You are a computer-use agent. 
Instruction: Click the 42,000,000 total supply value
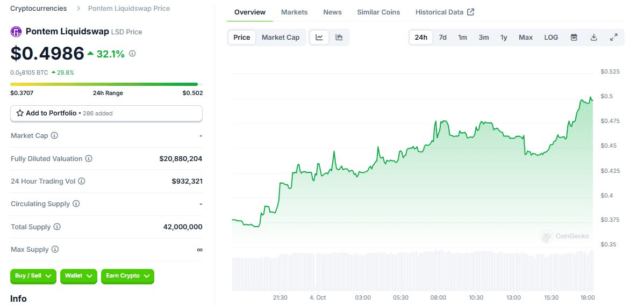[x=183, y=227]
